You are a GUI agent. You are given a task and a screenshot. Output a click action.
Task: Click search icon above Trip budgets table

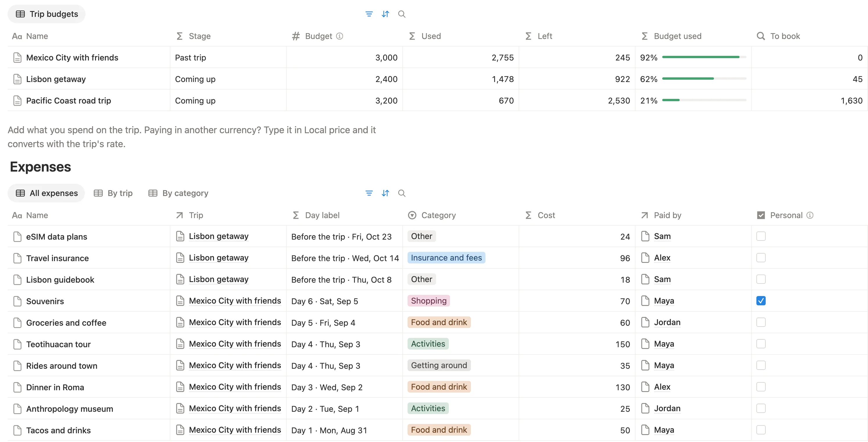[x=401, y=14]
